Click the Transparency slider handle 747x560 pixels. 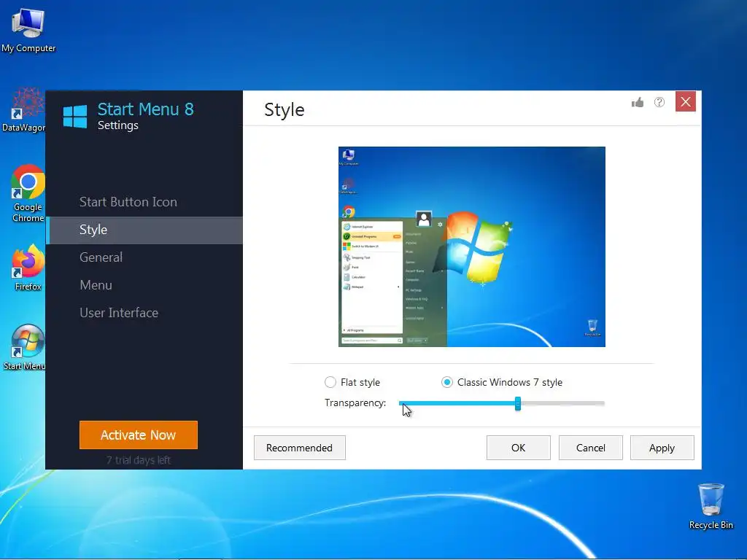pos(518,404)
